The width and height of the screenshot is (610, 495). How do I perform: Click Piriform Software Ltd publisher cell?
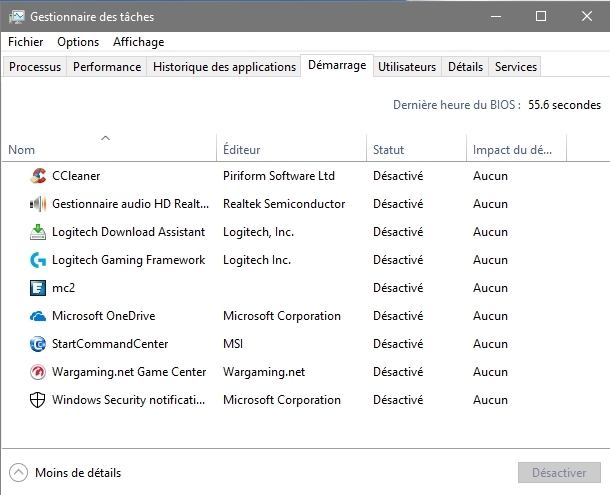279,176
